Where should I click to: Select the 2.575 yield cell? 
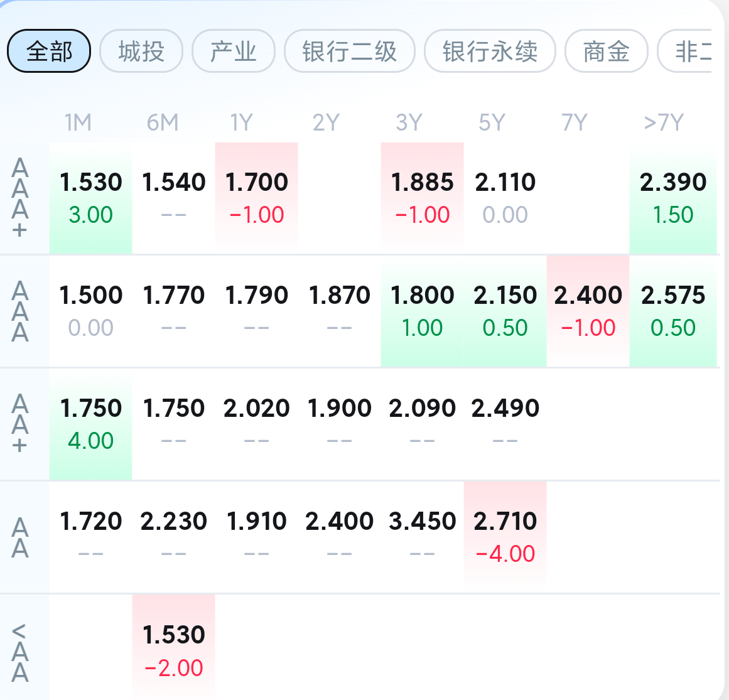(x=673, y=311)
